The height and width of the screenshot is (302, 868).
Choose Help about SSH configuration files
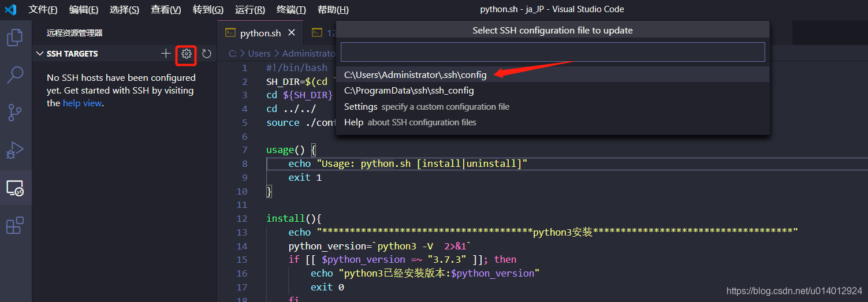553,122
